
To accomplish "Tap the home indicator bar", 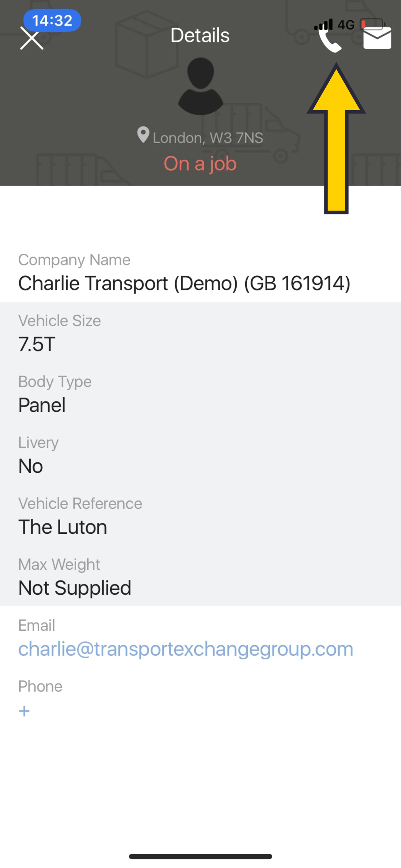I will (201, 856).
